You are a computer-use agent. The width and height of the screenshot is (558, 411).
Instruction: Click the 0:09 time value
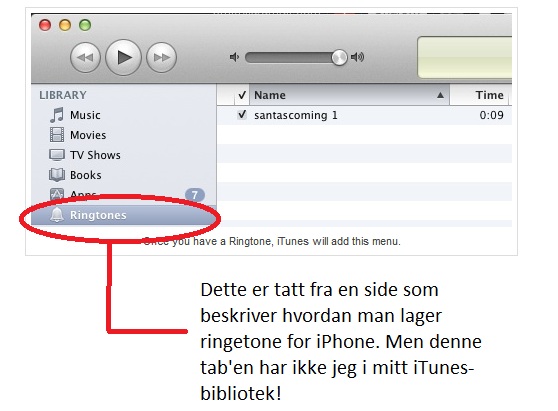[491, 115]
